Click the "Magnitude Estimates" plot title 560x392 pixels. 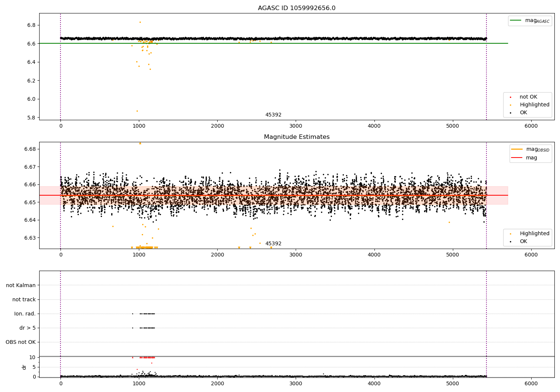296,137
